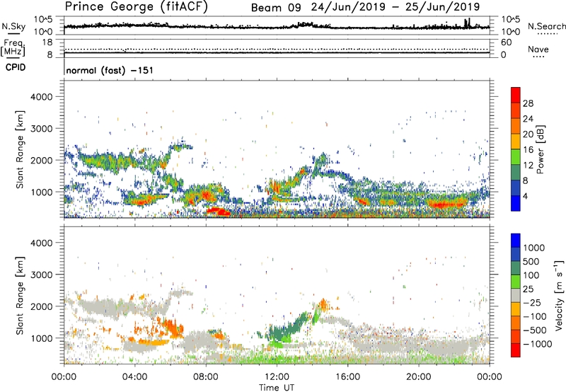The image size is (566, 392).
Task: Click the dark green velocity patch near 13:00 UT
Action: pos(287,328)
